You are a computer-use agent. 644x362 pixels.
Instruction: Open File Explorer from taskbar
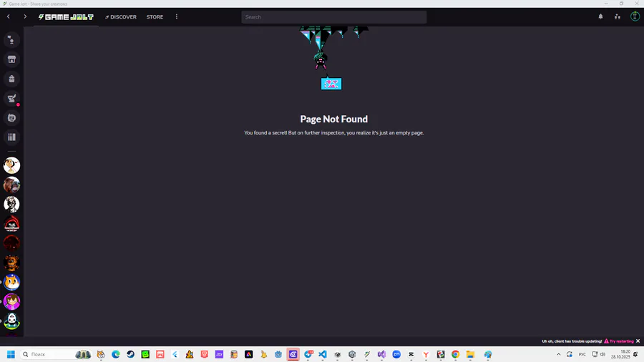(x=470, y=354)
